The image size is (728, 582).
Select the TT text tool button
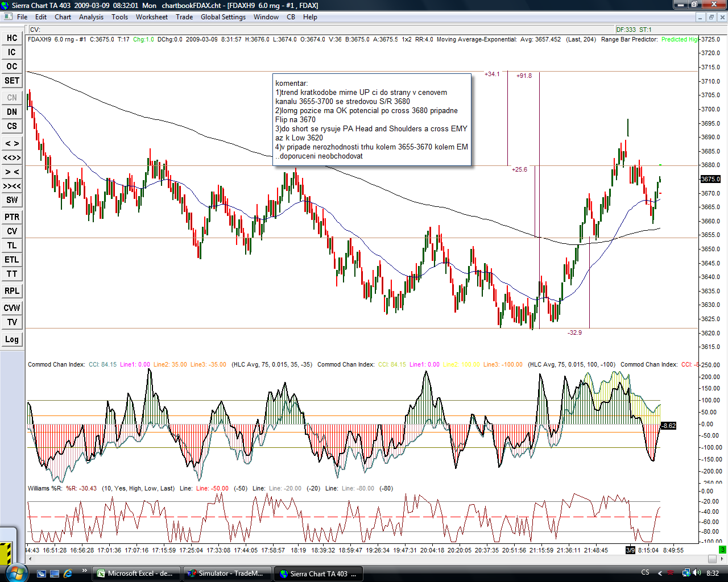click(x=12, y=274)
